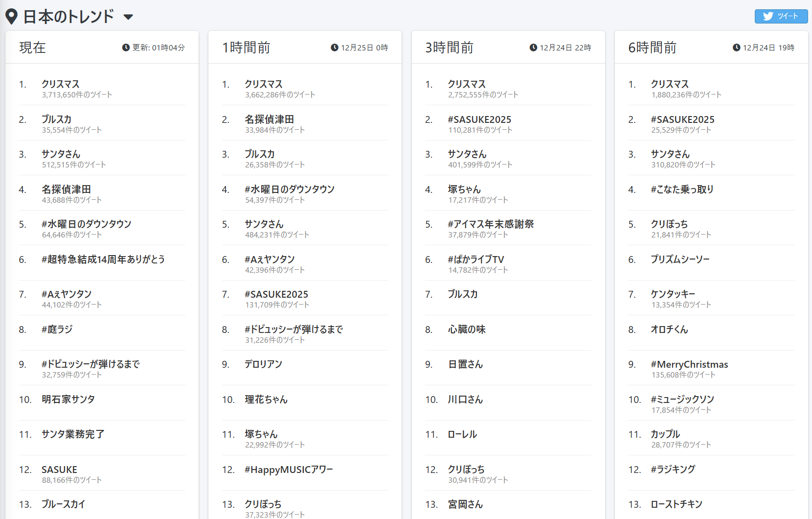Open #超特急結成14周年ありがとう hashtag trend
The image size is (812, 519).
click(103, 259)
